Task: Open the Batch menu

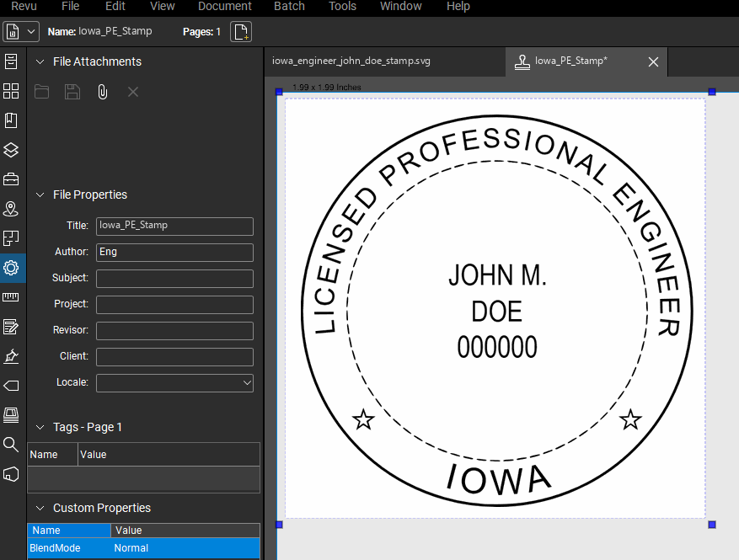Action: [289, 6]
